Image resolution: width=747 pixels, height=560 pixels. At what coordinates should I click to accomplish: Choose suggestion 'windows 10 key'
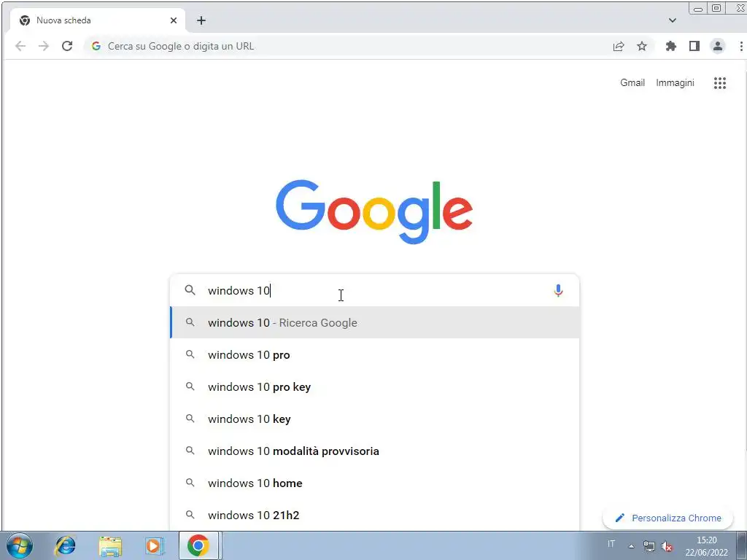pyautogui.click(x=375, y=419)
